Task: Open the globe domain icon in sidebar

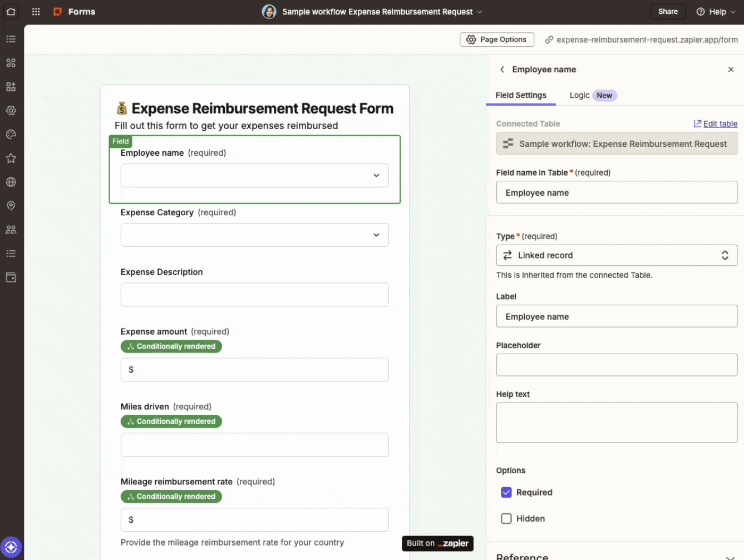Action: 11,182
